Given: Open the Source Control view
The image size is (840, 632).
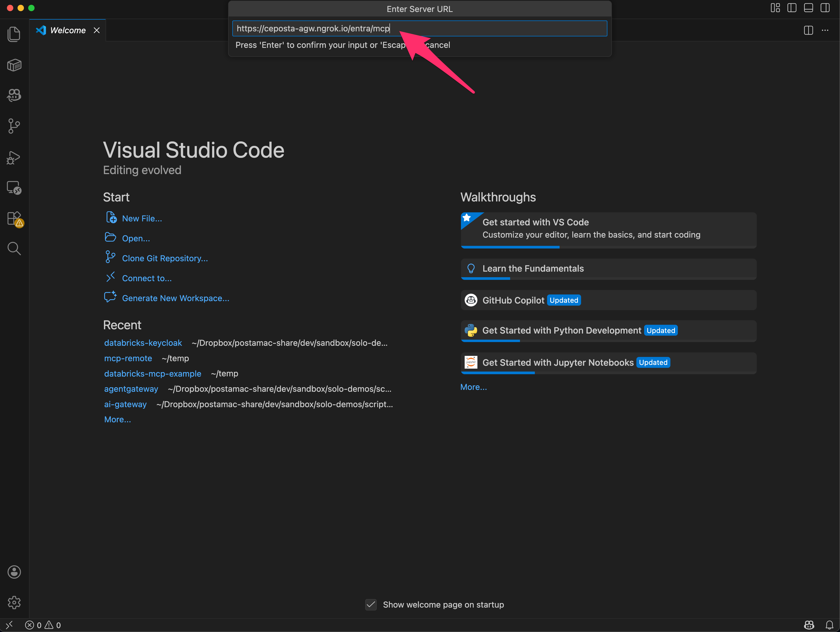Looking at the screenshot, I should coord(14,126).
